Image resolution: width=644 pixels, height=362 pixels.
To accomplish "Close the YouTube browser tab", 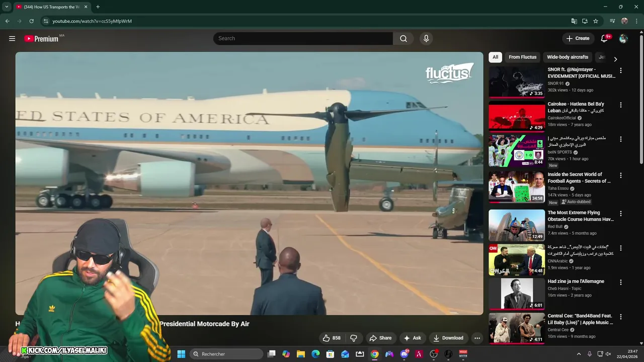I will pyautogui.click(x=86, y=7).
